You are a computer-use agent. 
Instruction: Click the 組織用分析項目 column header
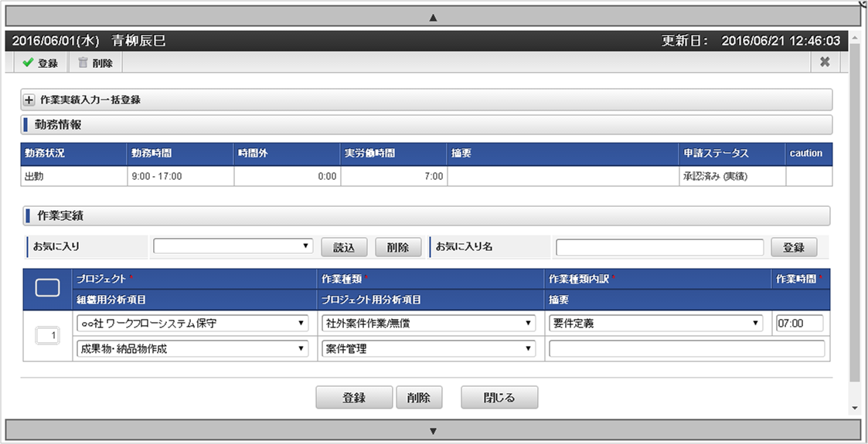point(195,300)
